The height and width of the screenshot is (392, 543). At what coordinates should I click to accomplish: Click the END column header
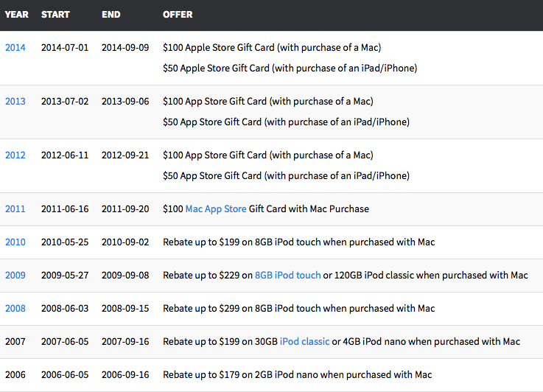coord(111,15)
